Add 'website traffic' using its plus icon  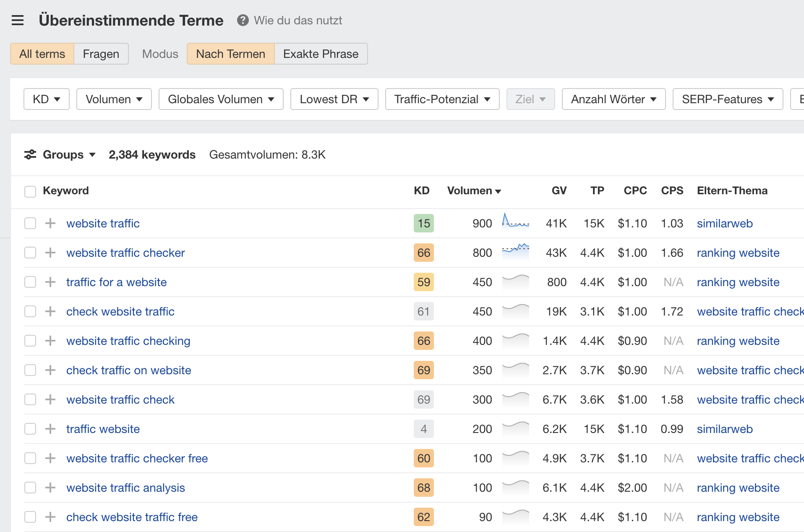(50, 223)
